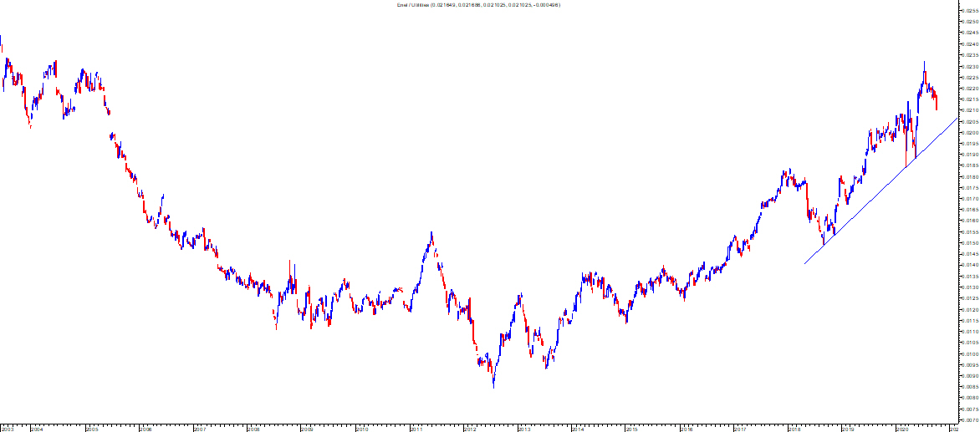Click the 2016 label on time axis
The width and height of the screenshot is (980, 432).
[x=687, y=429]
